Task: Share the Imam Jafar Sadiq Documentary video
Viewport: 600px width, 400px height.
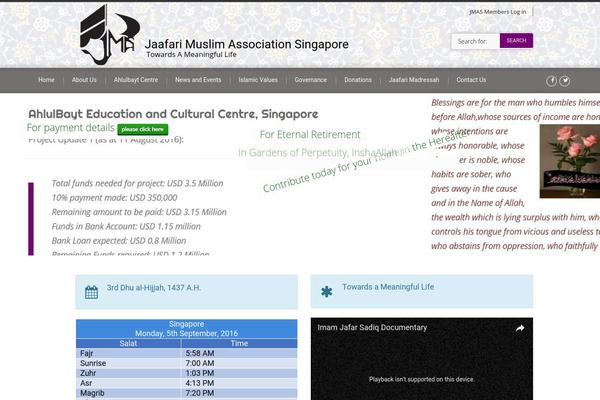Action: [520, 328]
